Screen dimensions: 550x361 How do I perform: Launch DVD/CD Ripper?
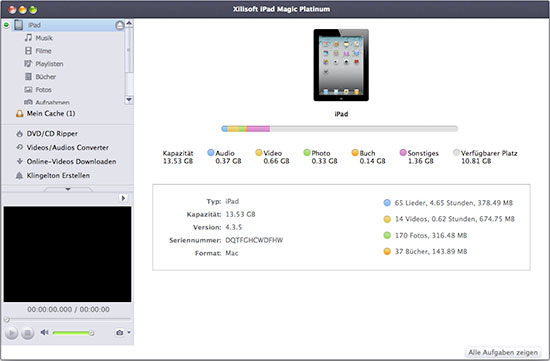pyautogui.click(x=52, y=134)
